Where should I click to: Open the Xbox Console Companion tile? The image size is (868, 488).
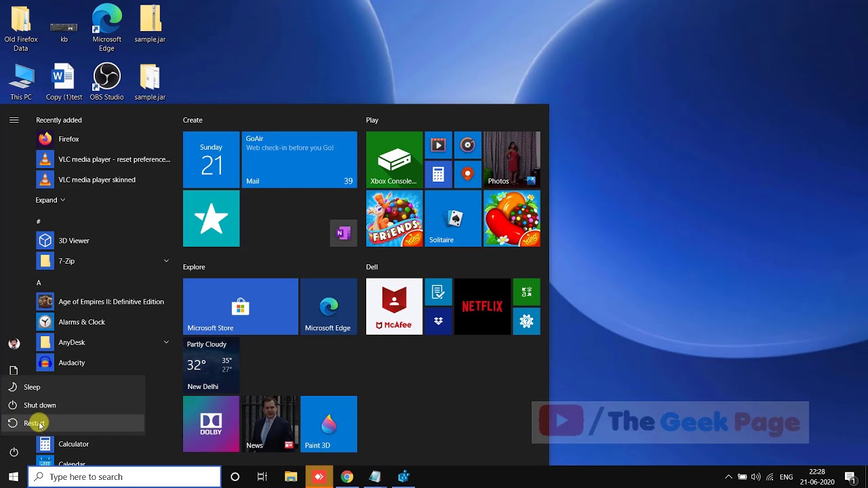pyautogui.click(x=394, y=159)
